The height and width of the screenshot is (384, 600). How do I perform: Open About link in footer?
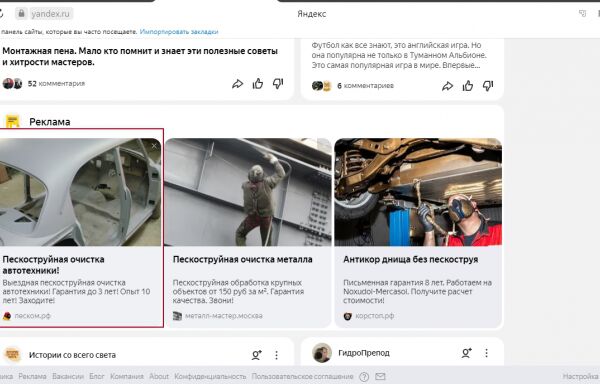(x=159, y=376)
